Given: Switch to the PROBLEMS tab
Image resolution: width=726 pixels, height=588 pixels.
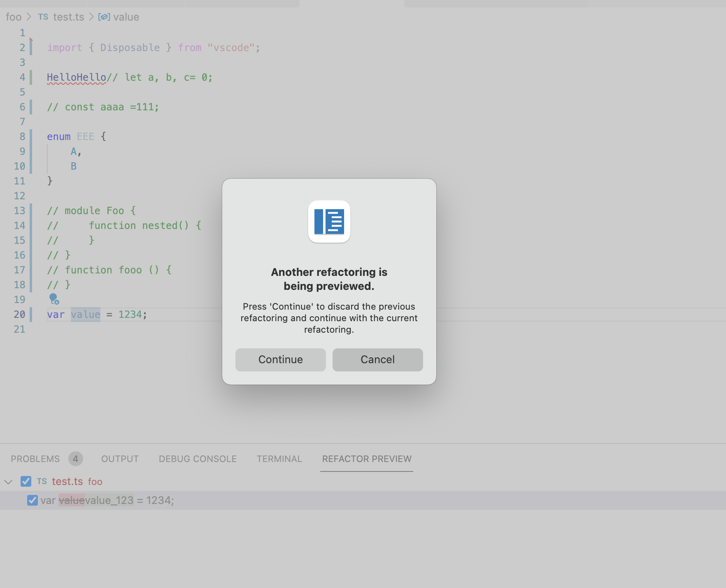Looking at the screenshot, I should [x=35, y=458].
